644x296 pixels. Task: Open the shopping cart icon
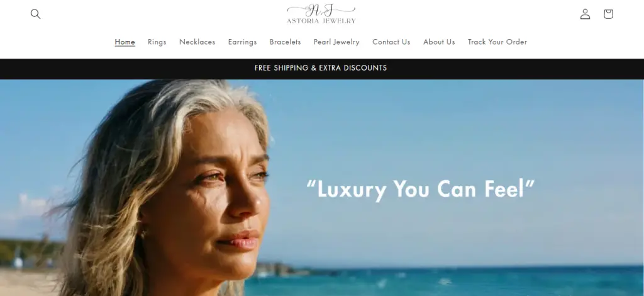pos(608,14)
